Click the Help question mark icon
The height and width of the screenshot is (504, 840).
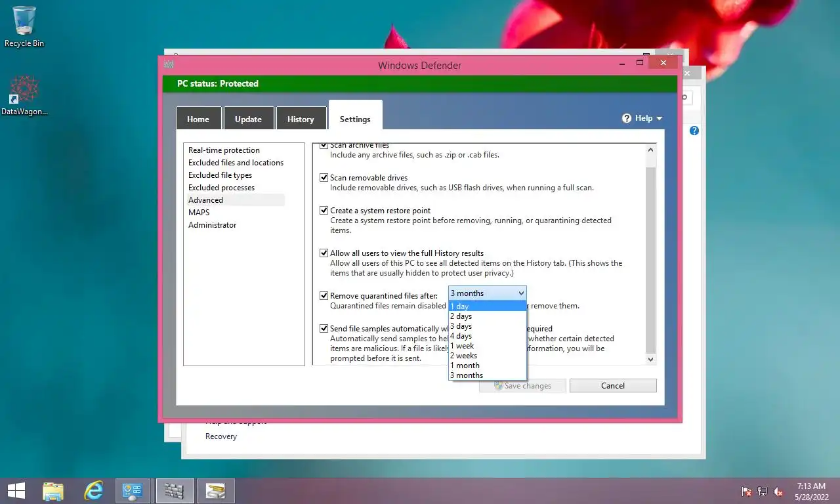[627, 118]
